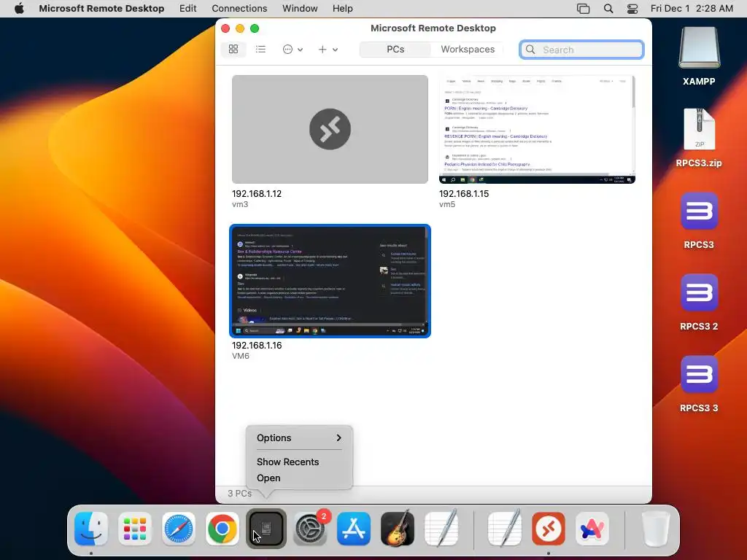Open the Apple menu
The height and width of the screenshot is (560, 747).
click(x=19, y=9)
